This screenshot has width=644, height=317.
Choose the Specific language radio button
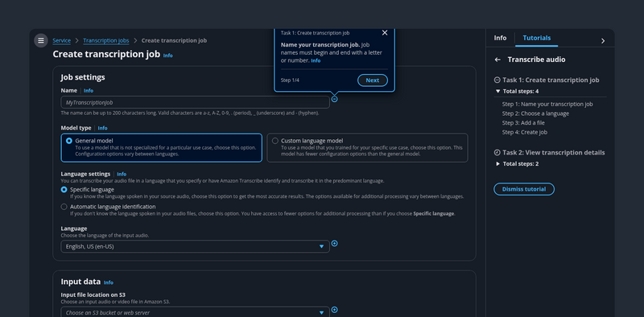[x=64, y=190]
